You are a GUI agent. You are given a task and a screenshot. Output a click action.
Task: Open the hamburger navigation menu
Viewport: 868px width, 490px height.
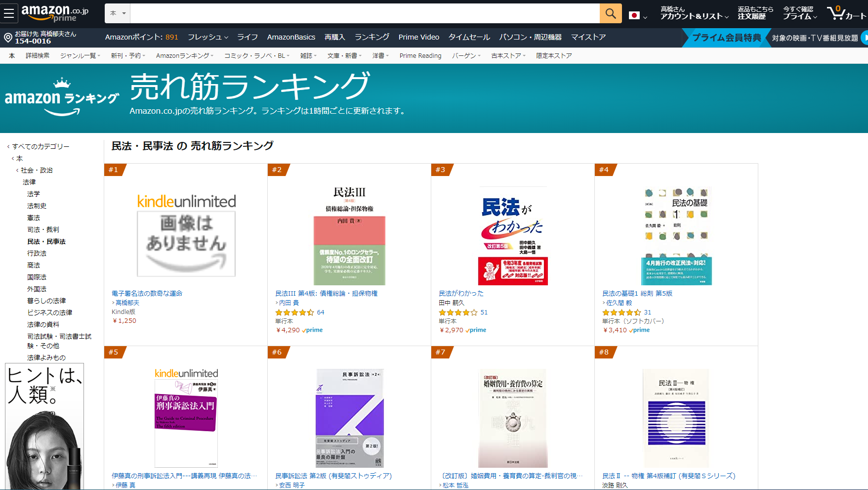click(x=9, y=13)
